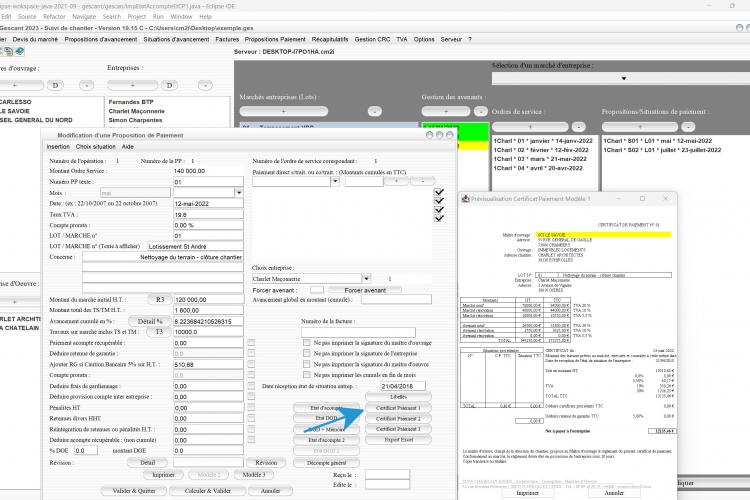Open the Eclipse Window menu

(181, 16)
